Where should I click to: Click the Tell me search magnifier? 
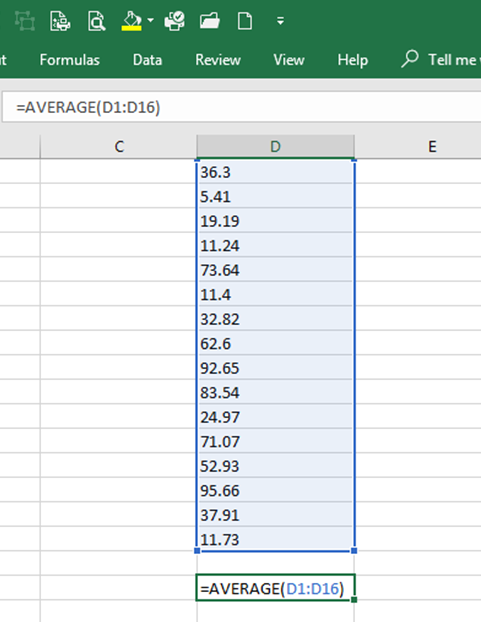[x=410, y=59]
